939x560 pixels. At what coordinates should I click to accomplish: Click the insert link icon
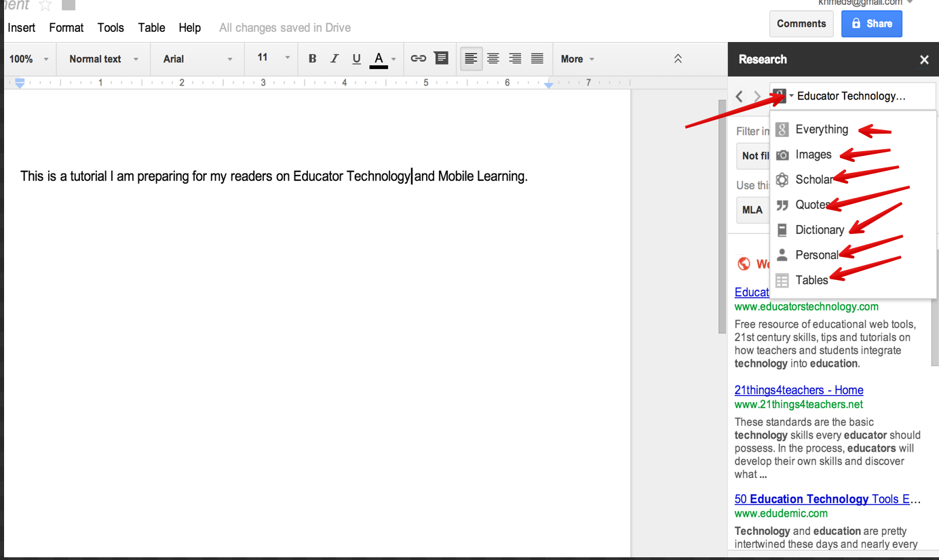419,59
